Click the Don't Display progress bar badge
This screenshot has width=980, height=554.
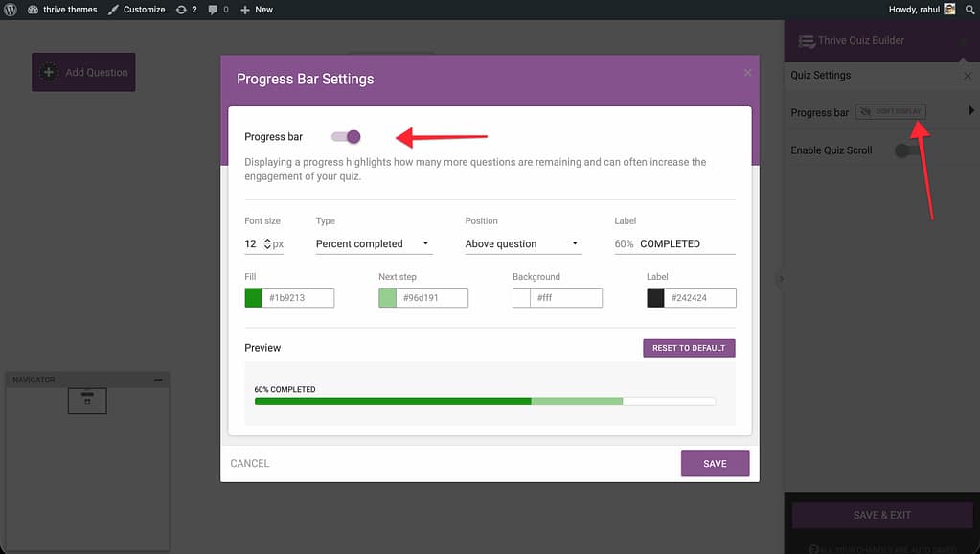click(x=890, y=112)
